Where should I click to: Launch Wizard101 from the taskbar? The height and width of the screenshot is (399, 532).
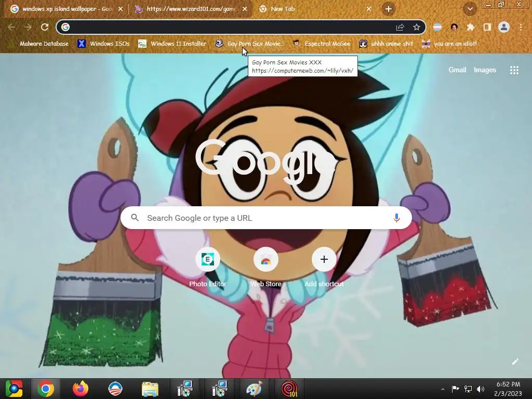coord(289,389)
